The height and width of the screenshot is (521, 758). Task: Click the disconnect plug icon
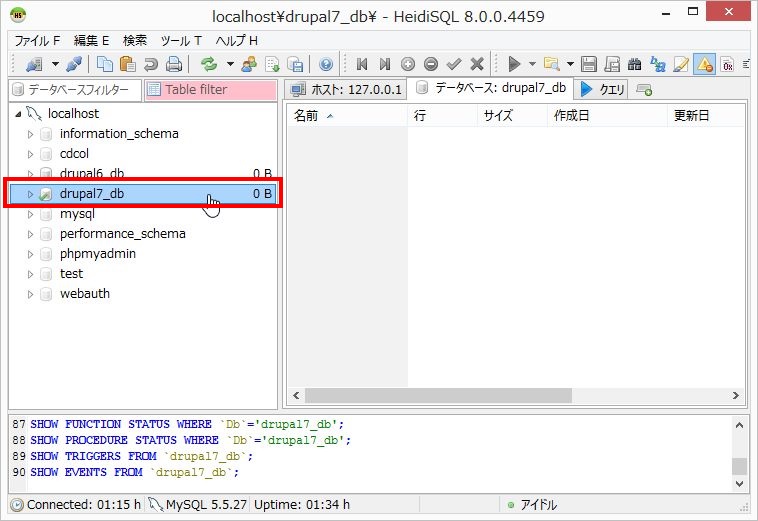pos(74,64)
